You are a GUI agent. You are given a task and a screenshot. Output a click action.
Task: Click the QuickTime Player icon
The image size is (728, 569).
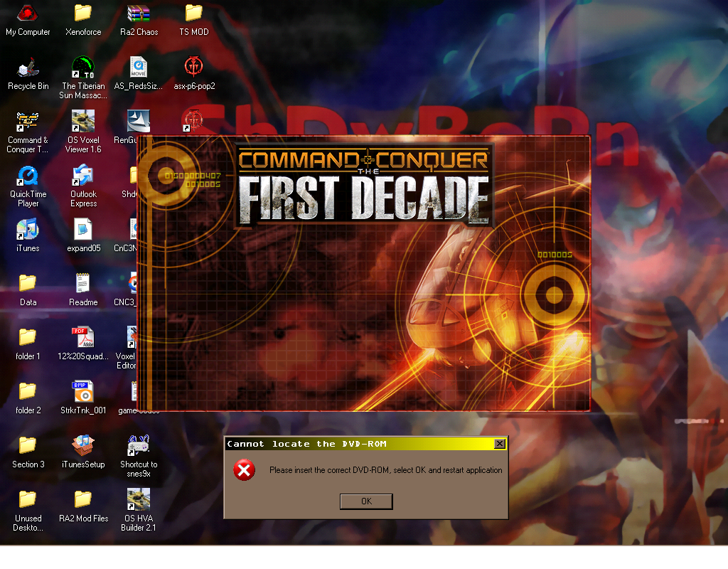click(28, 176)
